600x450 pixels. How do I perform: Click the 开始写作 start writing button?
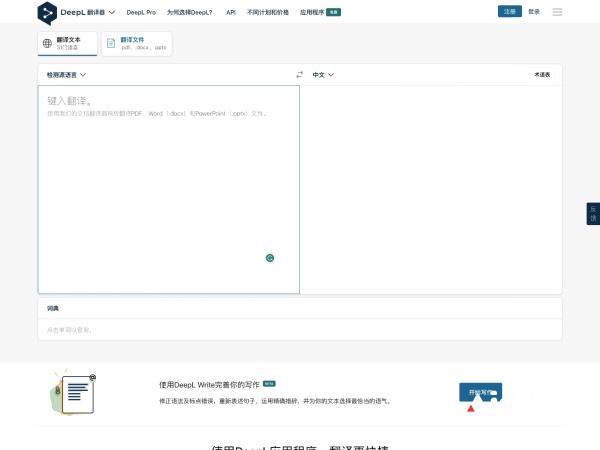[481, 392]
